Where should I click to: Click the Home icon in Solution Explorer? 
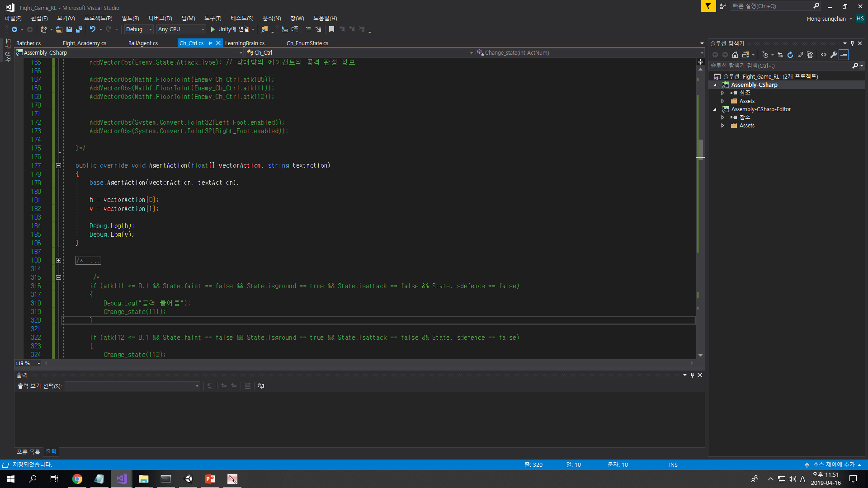click(x=735, y=55)
